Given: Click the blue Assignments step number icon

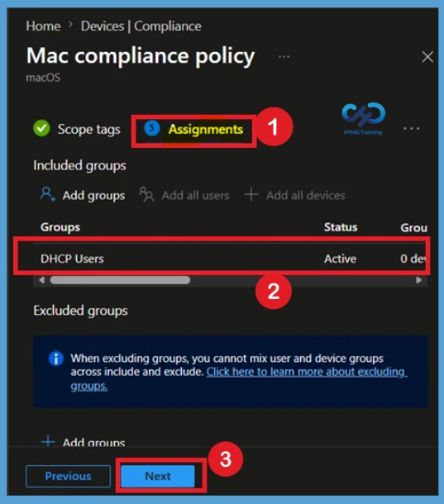Looking at the screenshot, I should point(152,128).
